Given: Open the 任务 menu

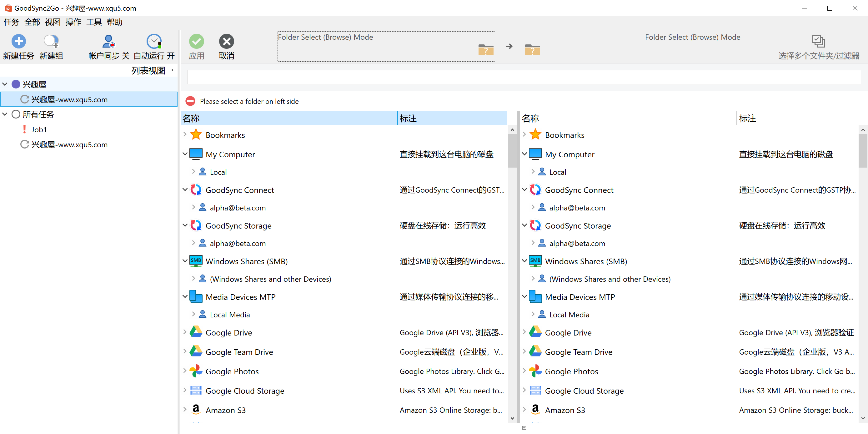Looking at the screenshot, I should coord(12,22).
